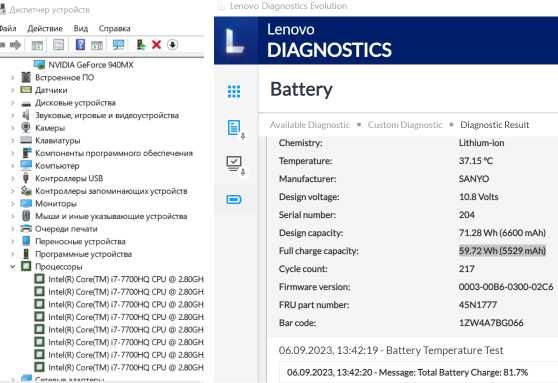The width and height of the screenshot is (558, 383).
Task: Click the Lenovo L logo
Action: [234, 41]
